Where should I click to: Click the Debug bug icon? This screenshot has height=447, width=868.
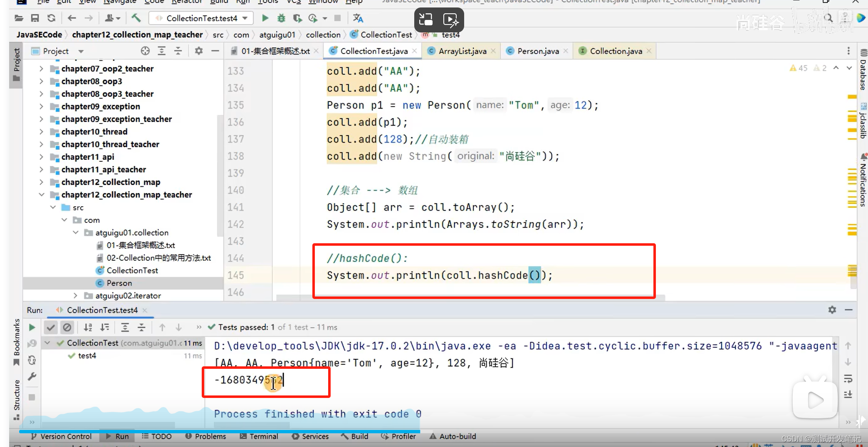tap(281, 18)
